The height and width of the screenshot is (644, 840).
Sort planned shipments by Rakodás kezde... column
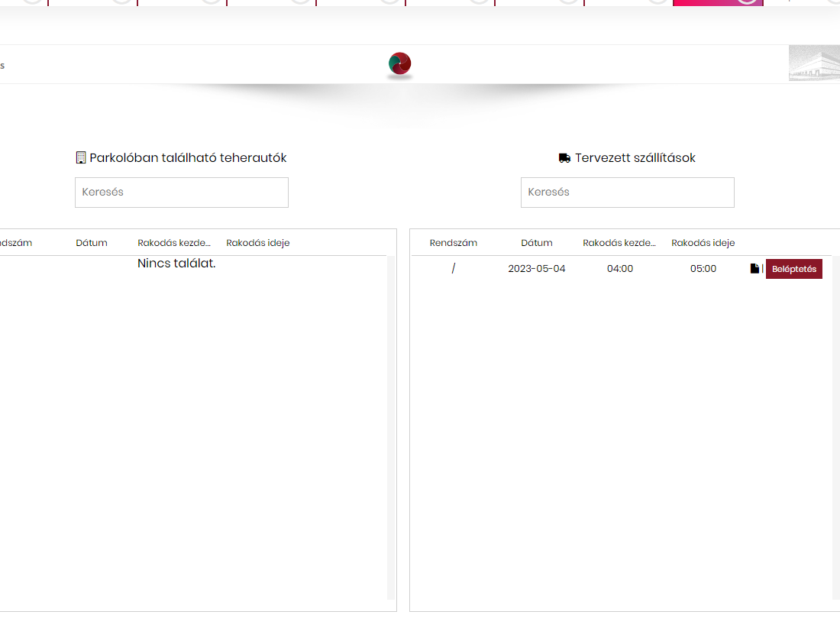619,243
